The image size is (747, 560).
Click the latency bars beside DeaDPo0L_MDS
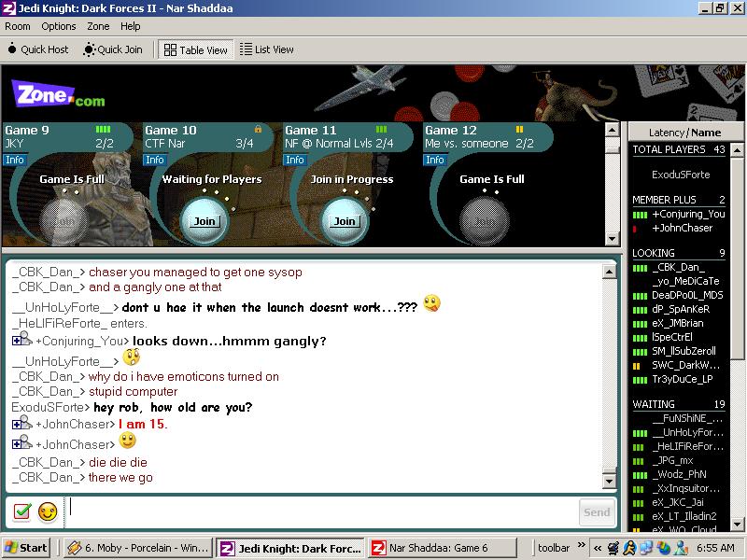640,296
